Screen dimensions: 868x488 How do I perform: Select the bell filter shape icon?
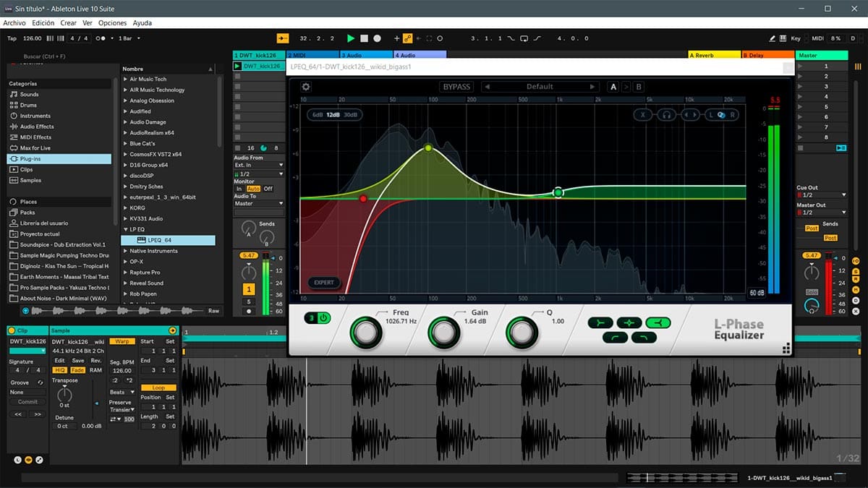(631, 322)
